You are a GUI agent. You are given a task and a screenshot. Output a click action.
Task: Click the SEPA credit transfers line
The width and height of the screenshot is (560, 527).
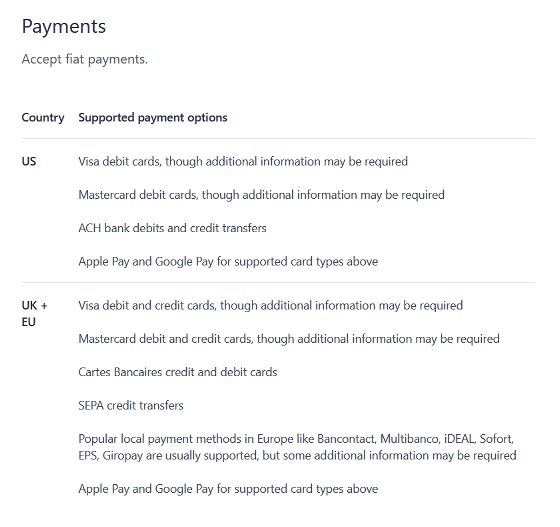[x=131, y=406]
